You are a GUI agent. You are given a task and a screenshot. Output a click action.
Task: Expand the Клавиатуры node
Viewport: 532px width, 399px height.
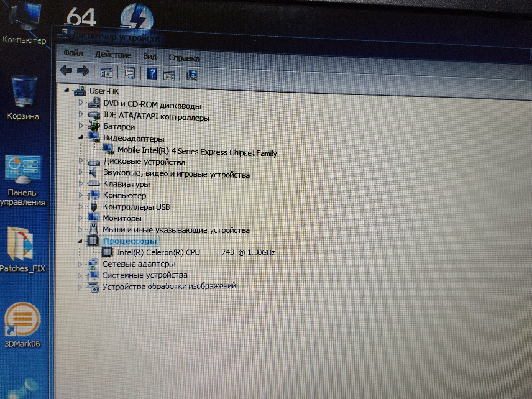81,183
